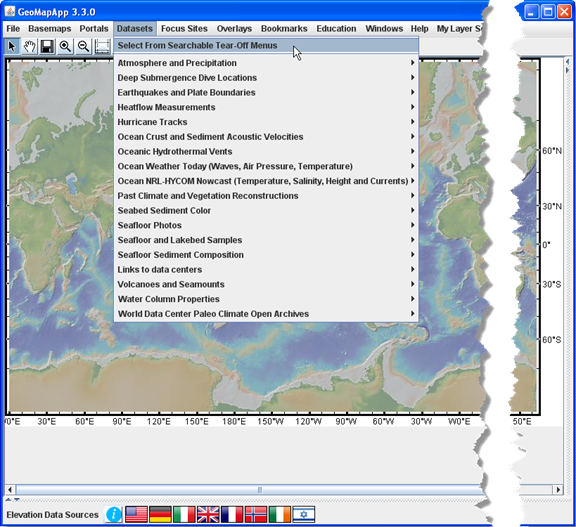Expand Ocean Weather Today submenu
Image resolution: width=576 pixels, height=527 pixels.
point(266,166)
